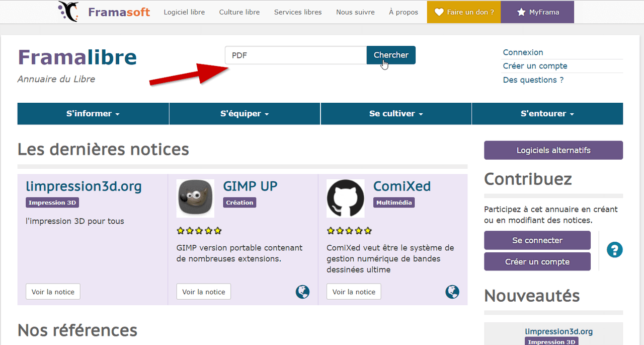
Task: Expand the S'équiper dropdown menu
Action: (x=245, y=114)
